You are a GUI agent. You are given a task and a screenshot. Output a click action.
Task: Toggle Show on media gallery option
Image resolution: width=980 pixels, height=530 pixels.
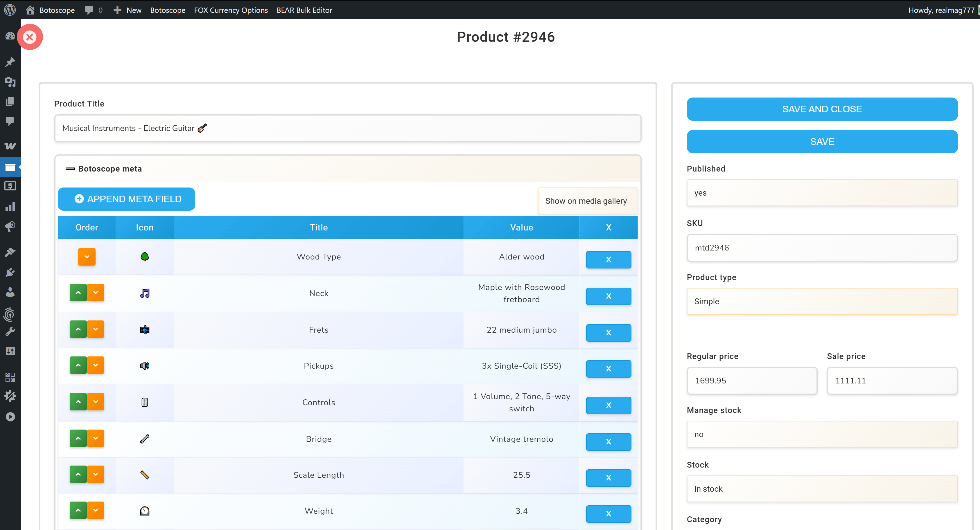point(586,201)
